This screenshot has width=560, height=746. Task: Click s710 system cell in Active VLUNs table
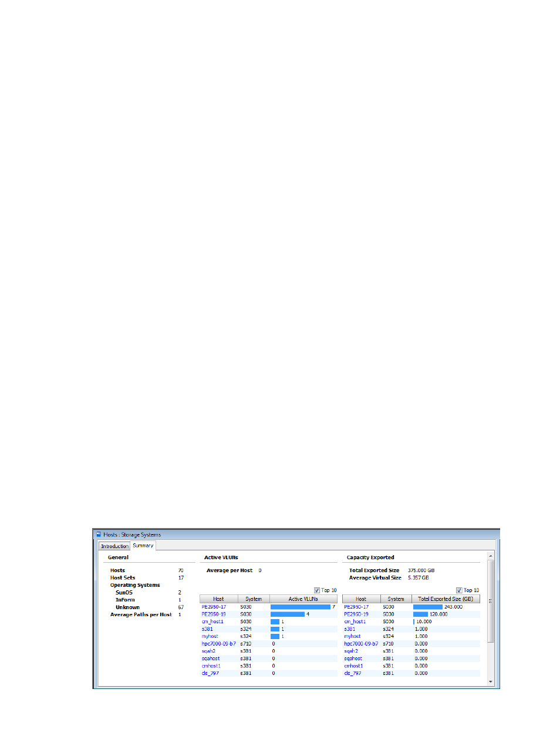pyautogui.click(x=246, y=644)
